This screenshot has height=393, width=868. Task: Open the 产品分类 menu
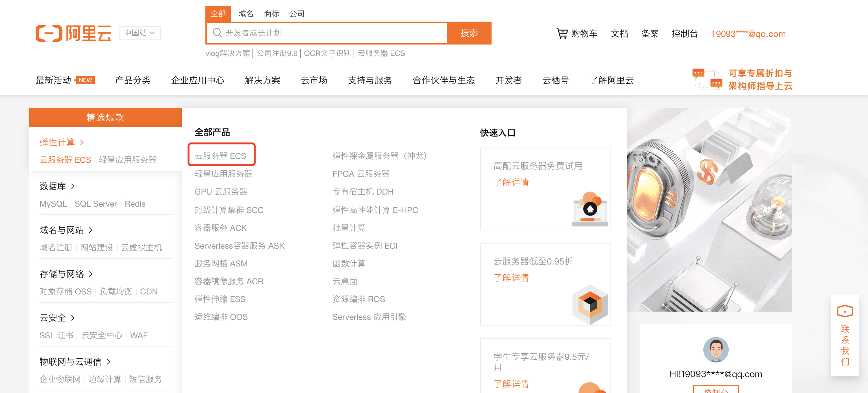click(133, 80)
